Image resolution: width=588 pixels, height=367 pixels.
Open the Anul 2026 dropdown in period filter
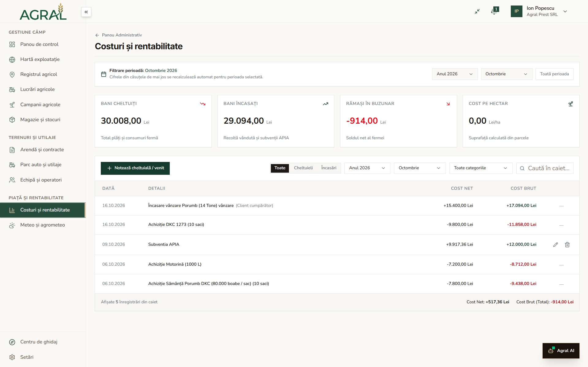tap(455, 74)
